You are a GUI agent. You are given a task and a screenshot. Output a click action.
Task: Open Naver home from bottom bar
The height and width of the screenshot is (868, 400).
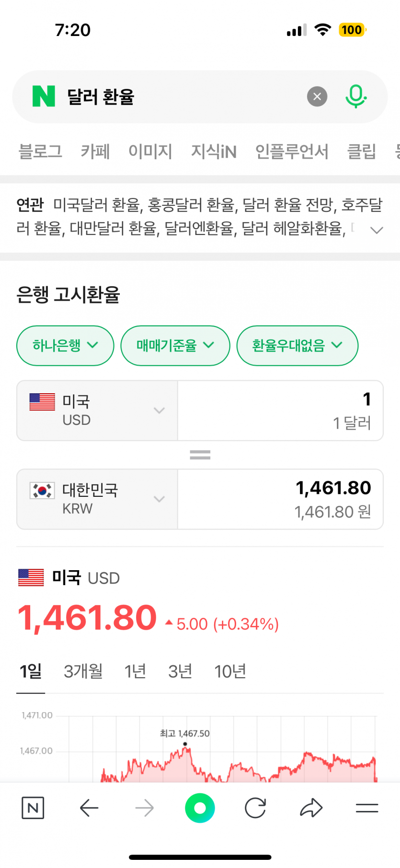(33, 808)
